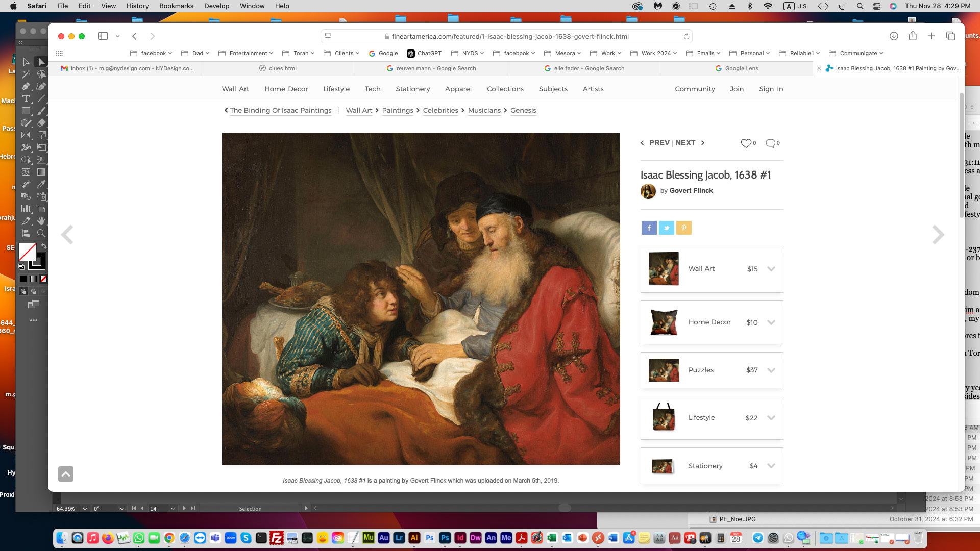Like painting with the heart icon

(746, 143)
